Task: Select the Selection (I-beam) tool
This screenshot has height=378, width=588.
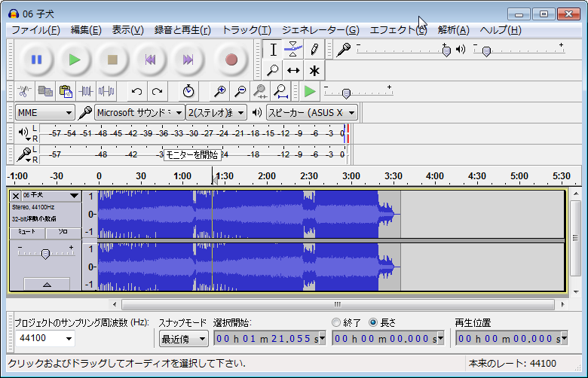Action: tap(273, 50)
